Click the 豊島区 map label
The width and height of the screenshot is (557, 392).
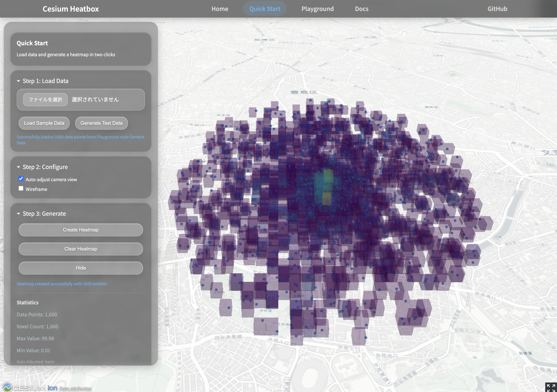point(304,92)
